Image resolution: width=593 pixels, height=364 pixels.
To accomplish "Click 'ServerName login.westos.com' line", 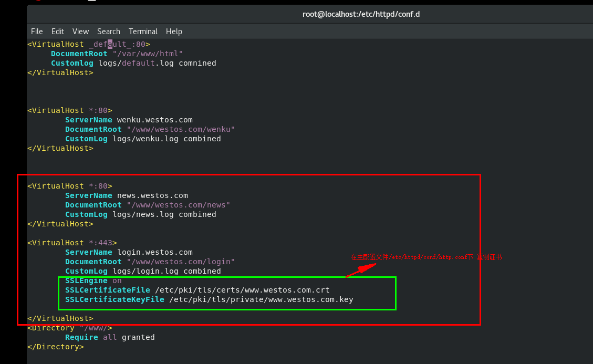I will click(129, 252).
